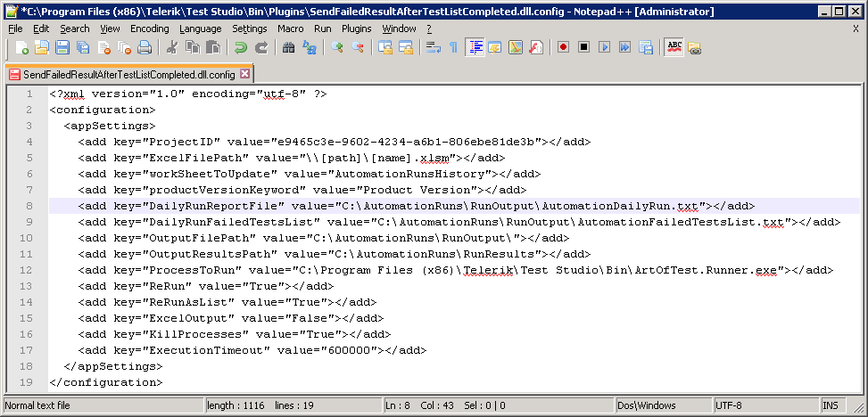Screen dimensions: 868x417
Task: Open the Search menu
Action: [x=75, y=29]
